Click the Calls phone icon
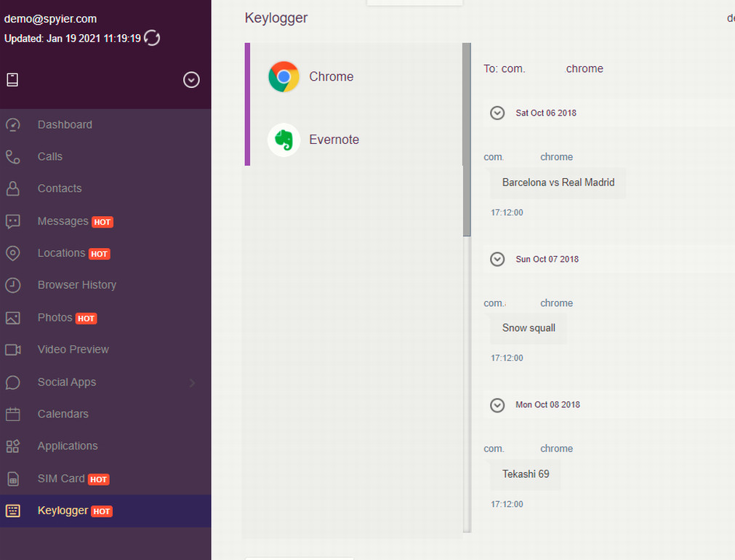The height and width of the screenshot is (560, 735). [x=12, y=156]
